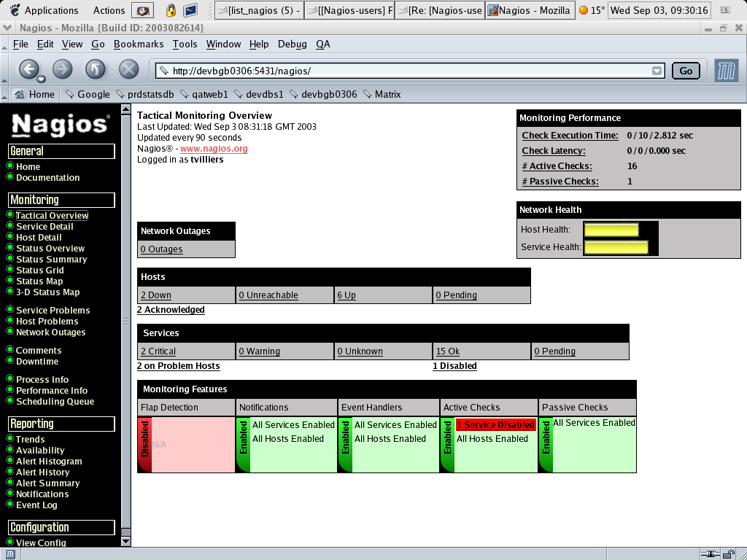Click the green bullet beside Service Detail
This screenshot has height=560, width=747.
coord(10,226)
